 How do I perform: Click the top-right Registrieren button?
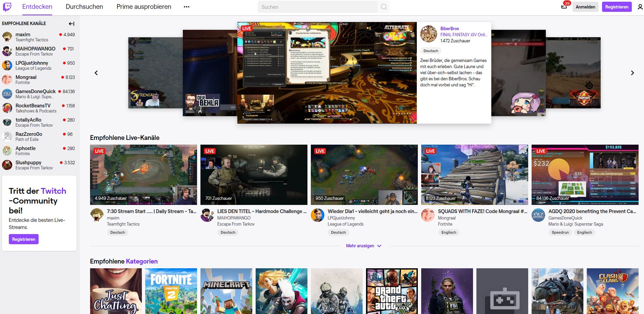(x=617, y=7)
